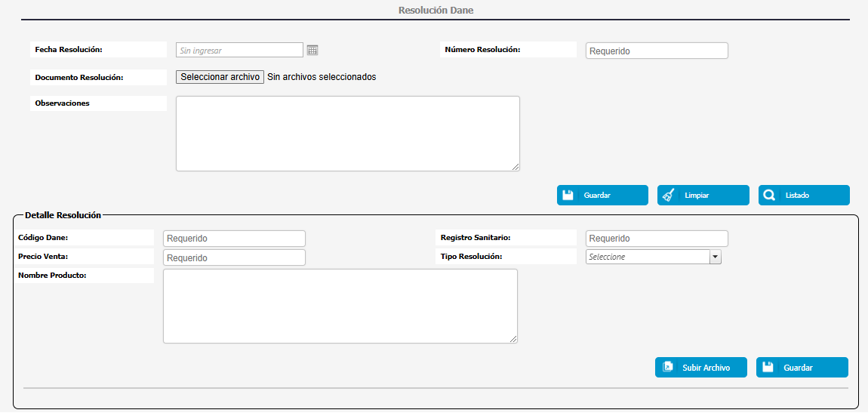Click the Detalle Resolución section heading
Screen dimensions: 868x416
(x=63, y=215)
